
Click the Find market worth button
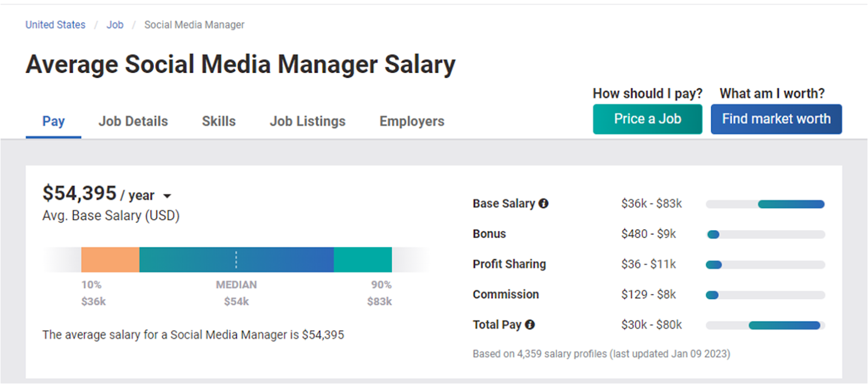pyautogui.click(x=776, y=119)
